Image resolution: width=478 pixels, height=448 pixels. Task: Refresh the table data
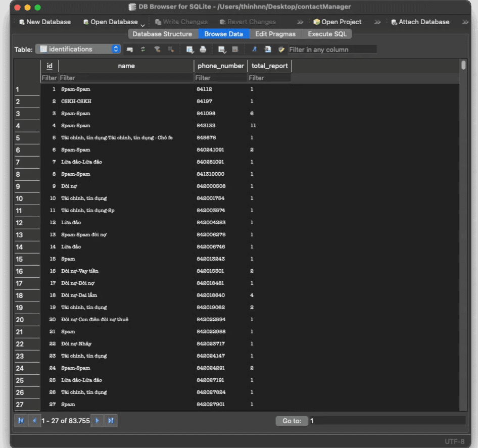pos(143,49)
